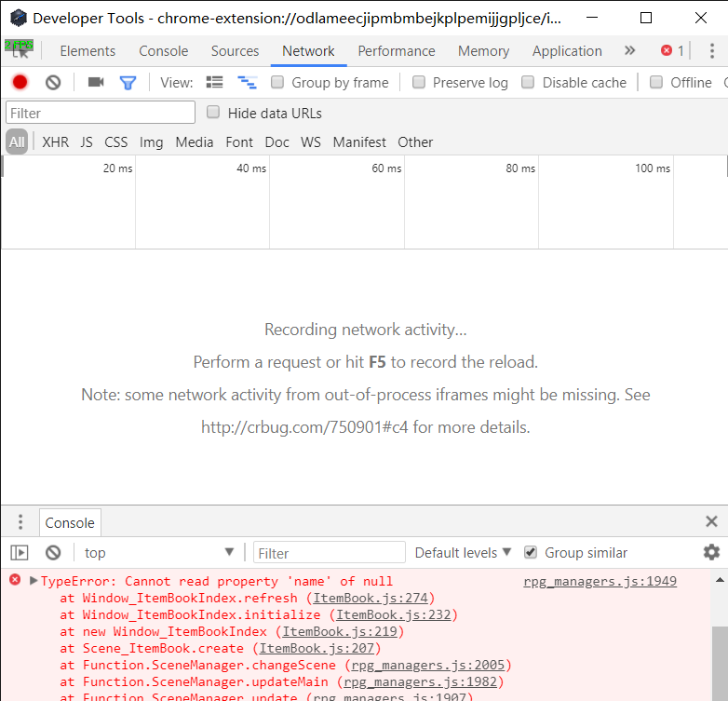Maximize the Developer Tools window

(x=646, y=18)
